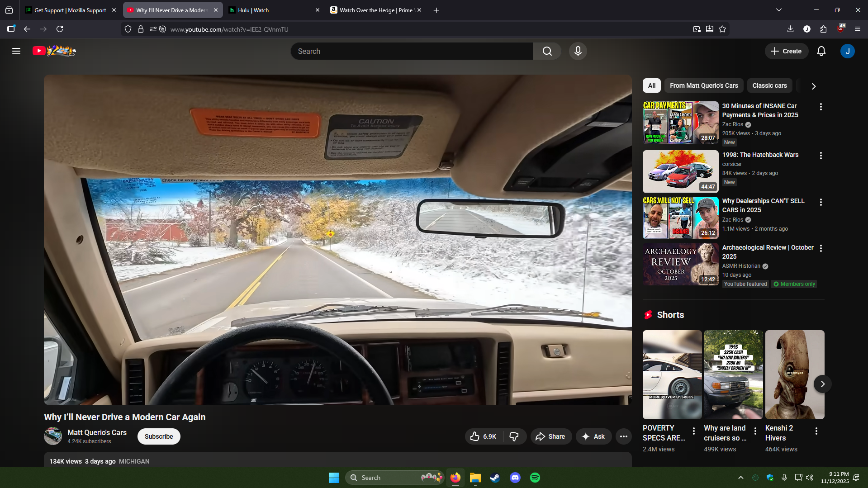Bookmark this page with star icon
868x488 pixels.
[x=722, y=29]
